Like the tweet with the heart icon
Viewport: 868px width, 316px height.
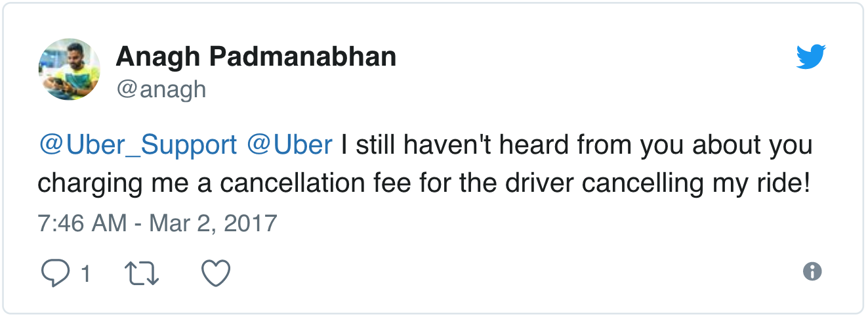(x=215, y=273)
